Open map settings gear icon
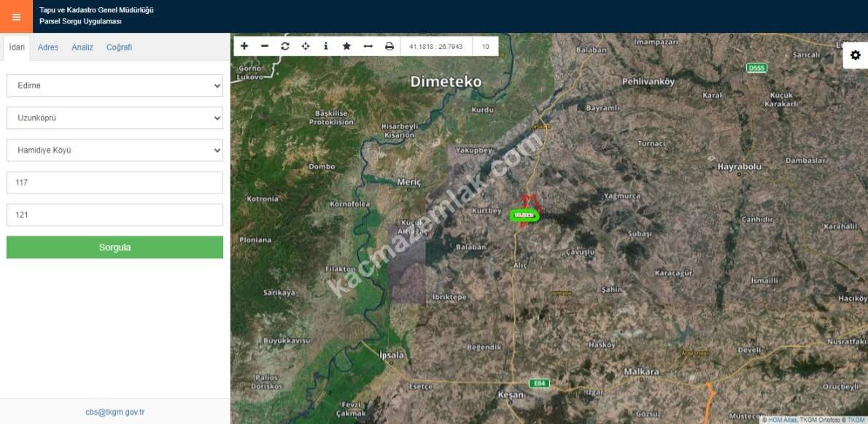Viewport: 868px width, 424px height. point(855,55)
